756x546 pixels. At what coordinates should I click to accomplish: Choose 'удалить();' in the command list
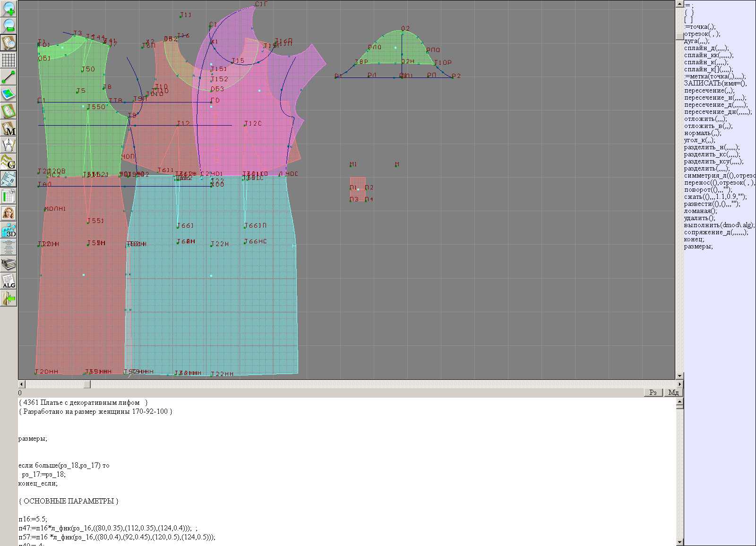click(699, 218)
